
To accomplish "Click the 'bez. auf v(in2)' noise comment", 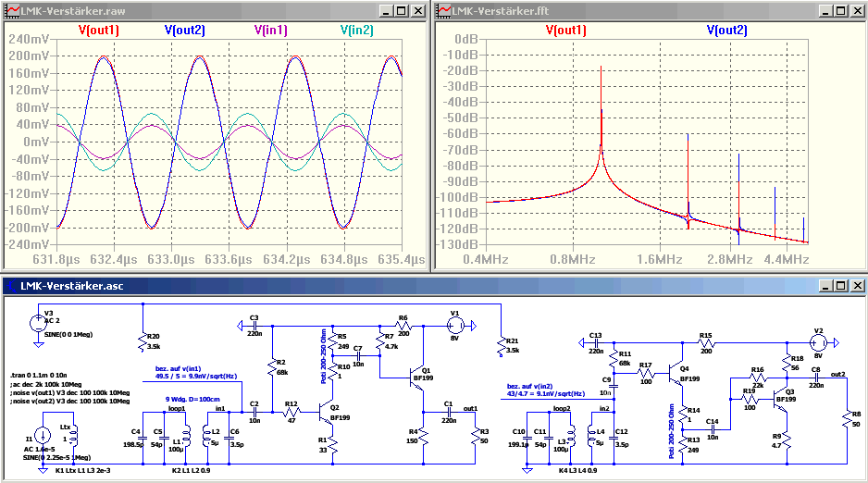I will tap(529, 386).
